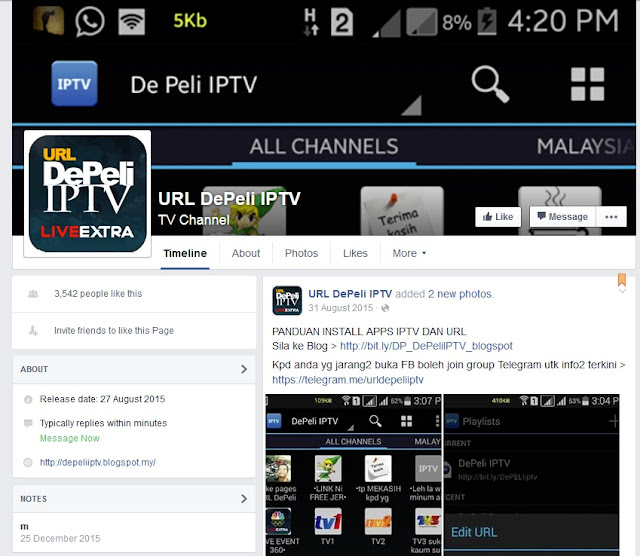Click the MALAYSIA tab in cover
Screen dimensions: 640x556
(586, 146)
